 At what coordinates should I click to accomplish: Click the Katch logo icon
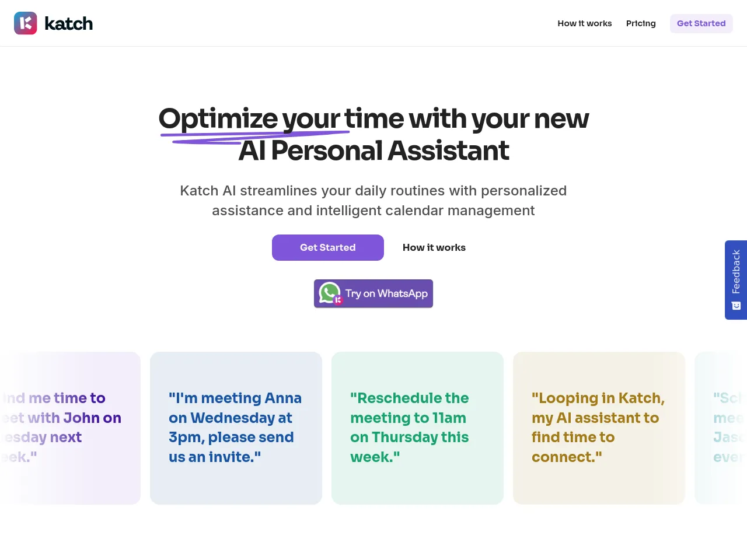25,23
